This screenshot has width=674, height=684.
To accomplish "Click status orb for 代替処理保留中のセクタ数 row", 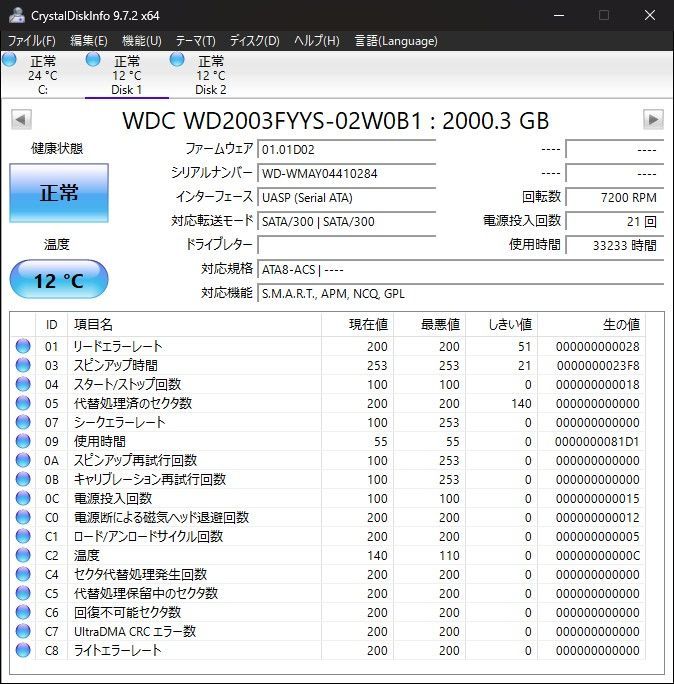I will pos(23,593).
